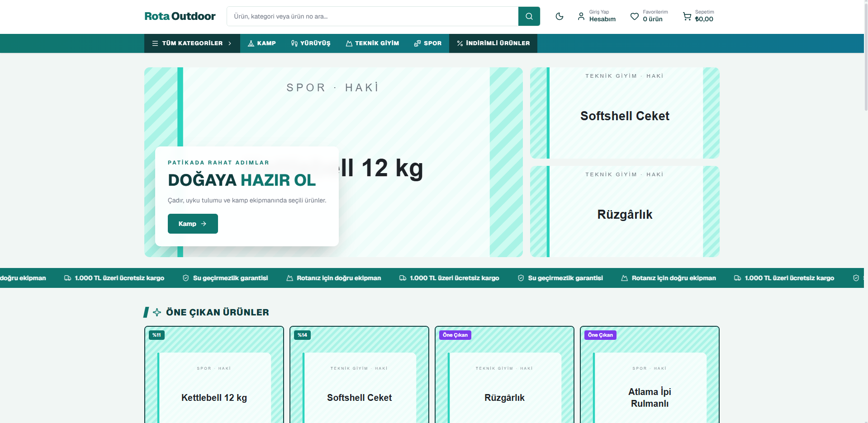Open the TÜM KATEGORİLER dropdown
This screenshot has height=423, width=868.
click(192, 43)
